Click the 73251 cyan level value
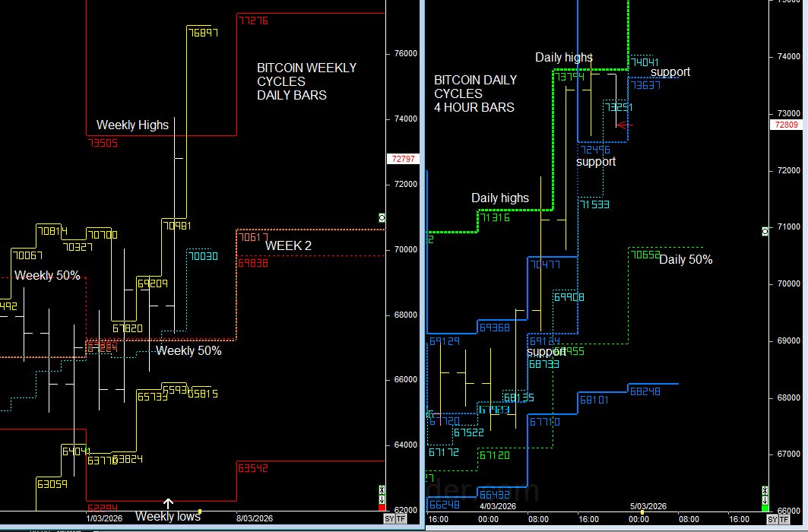 (619, 107)
